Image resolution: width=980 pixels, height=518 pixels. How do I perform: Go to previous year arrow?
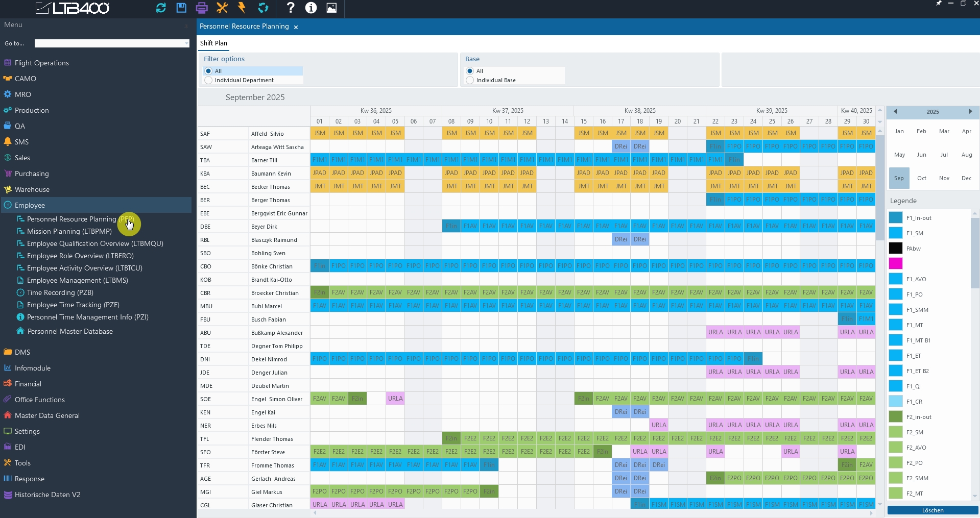pyautogui.click(x=895, y=112)
